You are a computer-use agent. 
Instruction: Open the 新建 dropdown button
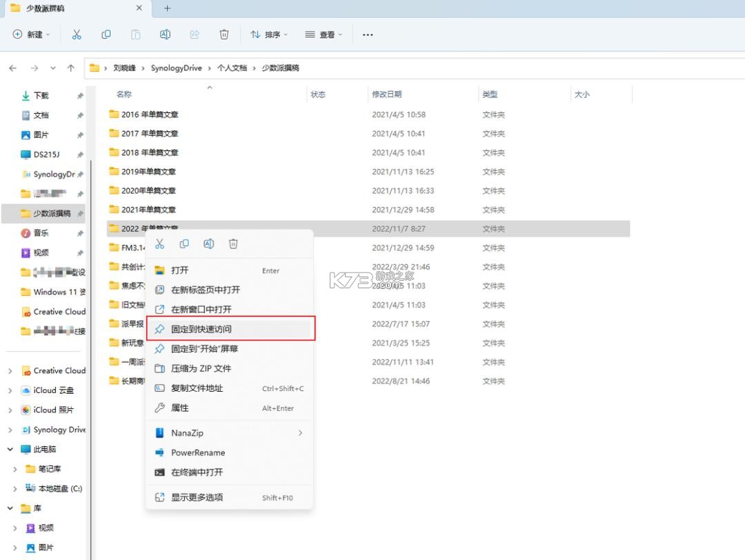(31, 34)
